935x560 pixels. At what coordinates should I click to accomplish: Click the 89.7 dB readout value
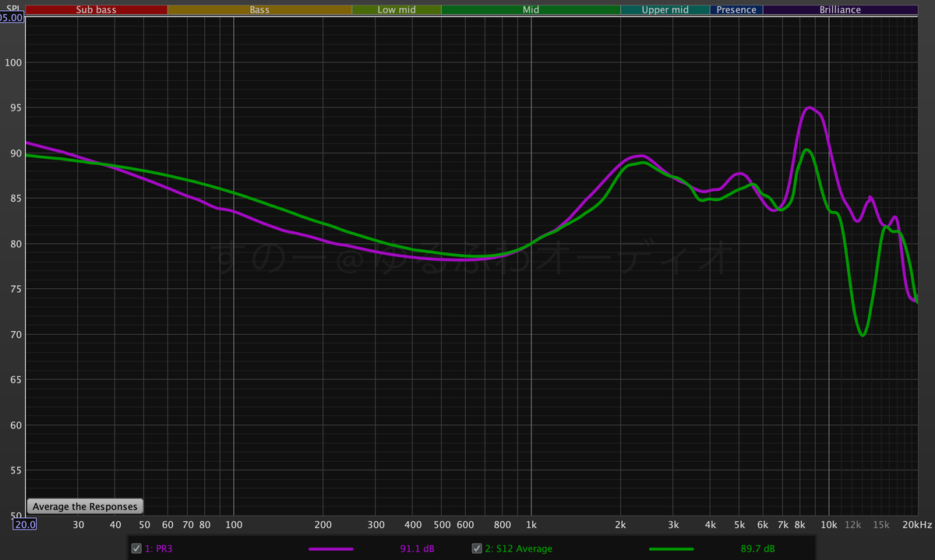[757, 549]
